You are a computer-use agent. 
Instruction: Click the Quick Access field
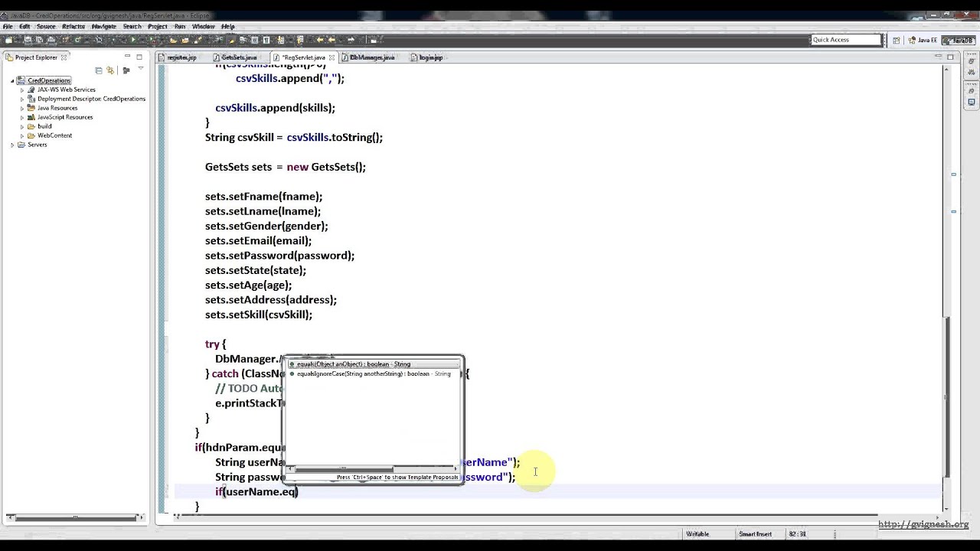tap(846, 40)
